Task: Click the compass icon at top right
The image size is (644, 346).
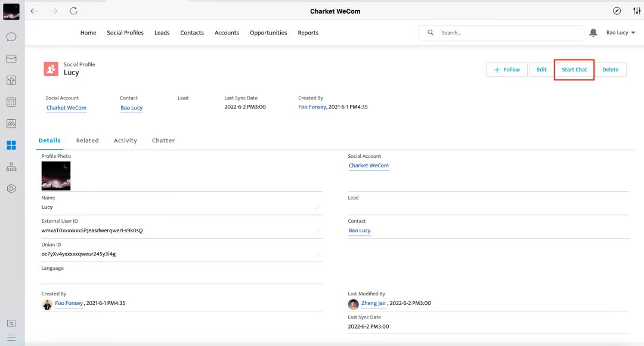Action: click(617, 11)
